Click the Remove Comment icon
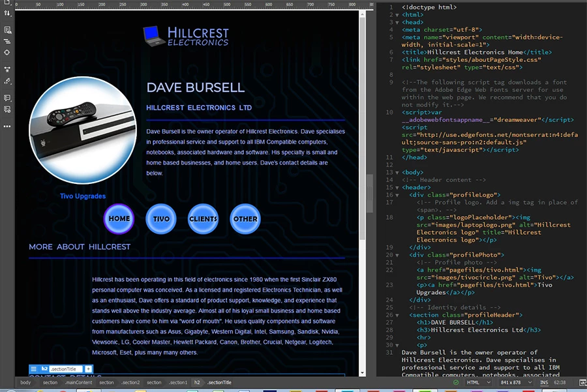587x392 pixels. click(x=7, y=110)
